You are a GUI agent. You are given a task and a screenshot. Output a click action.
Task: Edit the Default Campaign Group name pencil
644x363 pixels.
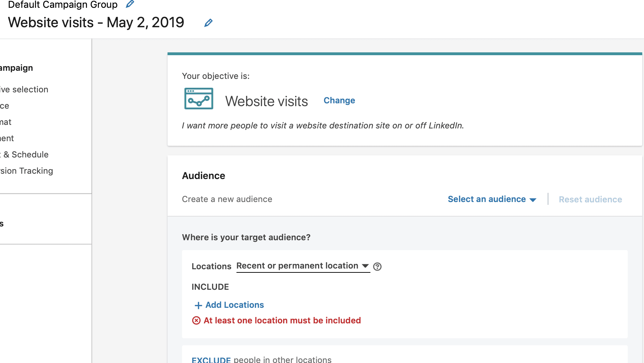click(x=130, y=4)
